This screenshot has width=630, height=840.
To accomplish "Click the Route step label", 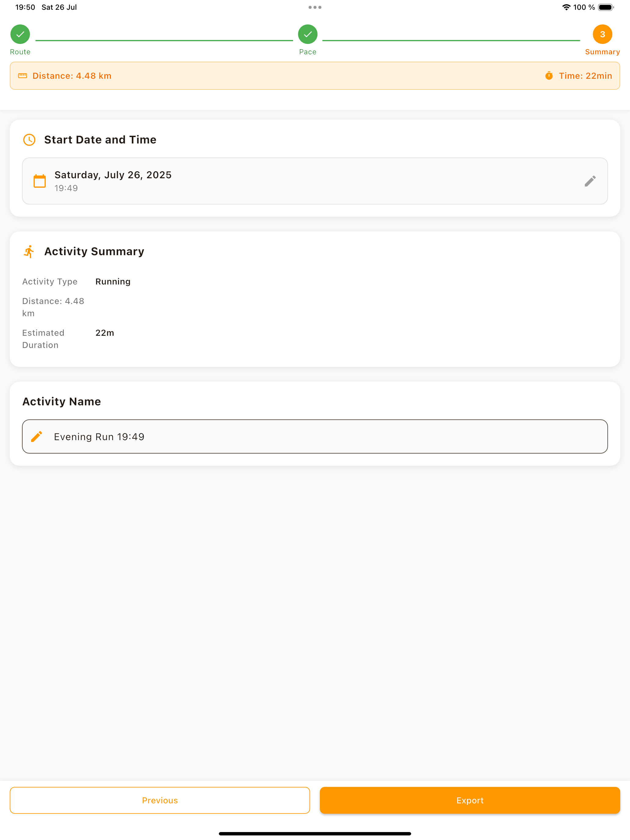I will (x=20, y=52).
